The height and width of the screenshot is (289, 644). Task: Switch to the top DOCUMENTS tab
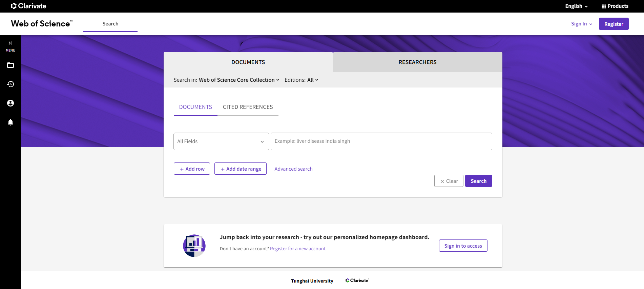pyautogui.click(x=248, y=62)
